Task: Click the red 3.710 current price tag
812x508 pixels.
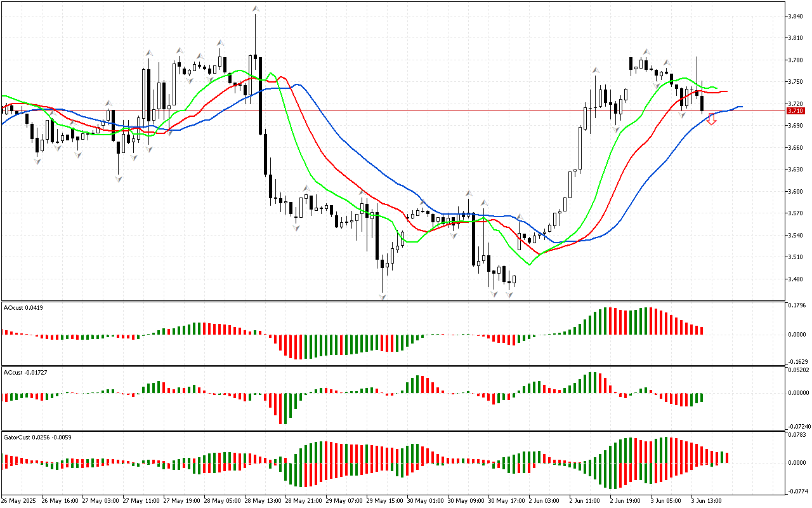Action: click(796, 110)
